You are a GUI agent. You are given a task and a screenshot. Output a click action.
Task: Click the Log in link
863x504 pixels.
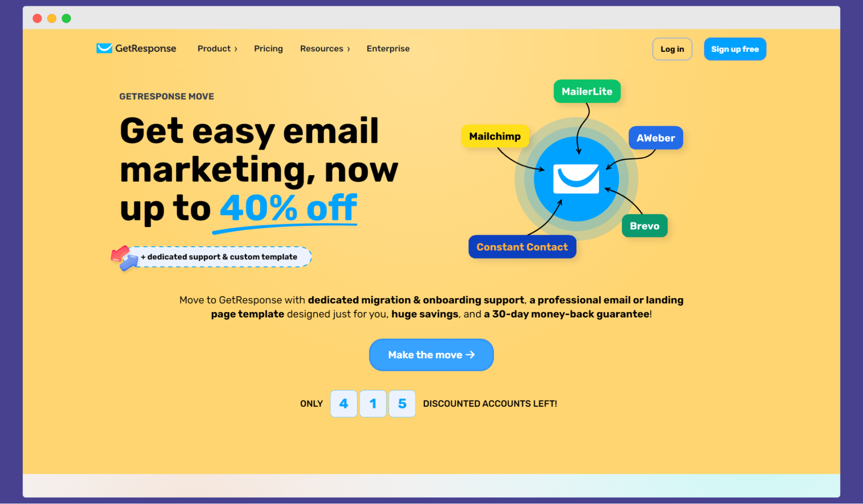[x=671, y=49]
